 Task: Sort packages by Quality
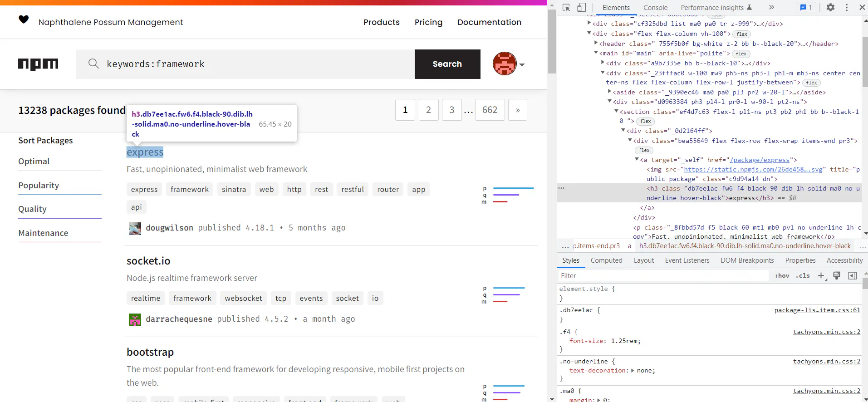(x=32, y=209)
